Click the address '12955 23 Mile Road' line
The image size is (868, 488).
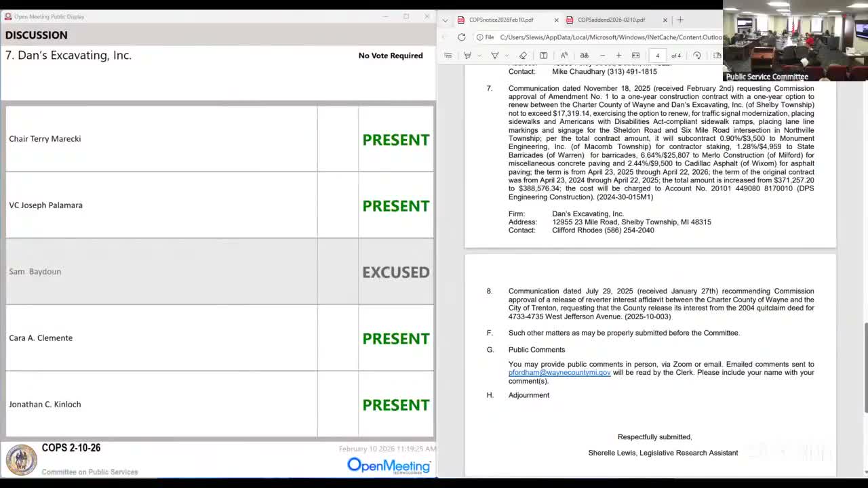631,222
